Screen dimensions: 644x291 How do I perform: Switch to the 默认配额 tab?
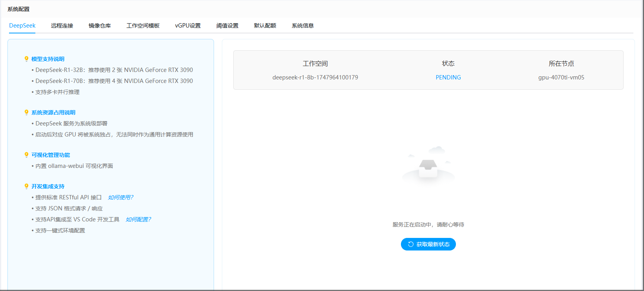pos(265,26)
